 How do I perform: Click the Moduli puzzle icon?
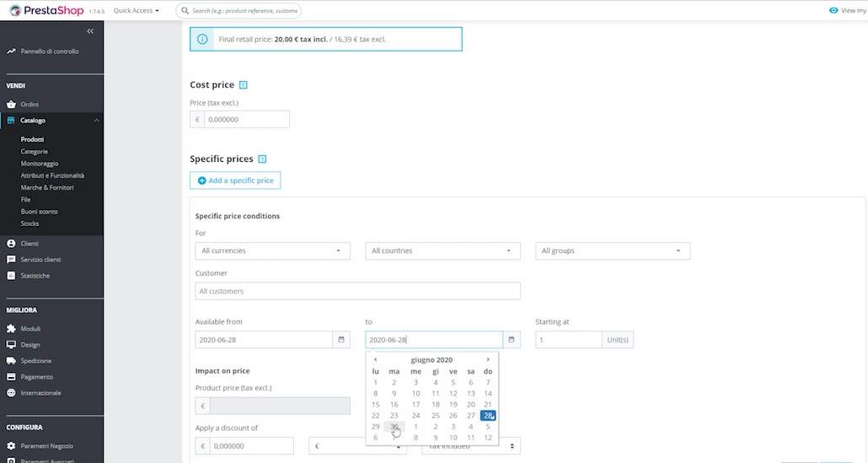[x=12, y=329]
